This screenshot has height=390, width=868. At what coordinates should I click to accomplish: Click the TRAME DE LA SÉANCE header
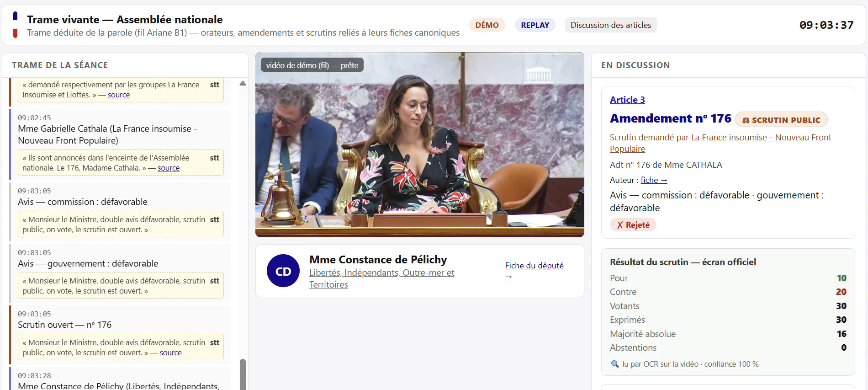(60, 65)
